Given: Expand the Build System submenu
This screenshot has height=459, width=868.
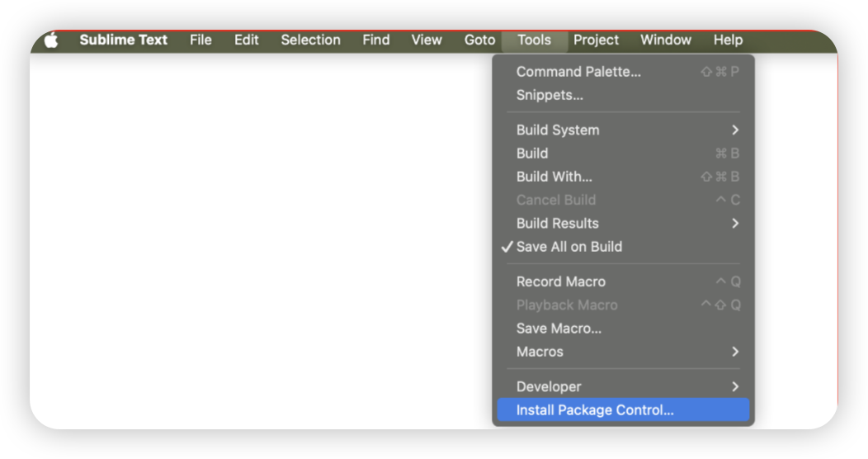Looking at the screenshot, I should (x=623, y=130).
